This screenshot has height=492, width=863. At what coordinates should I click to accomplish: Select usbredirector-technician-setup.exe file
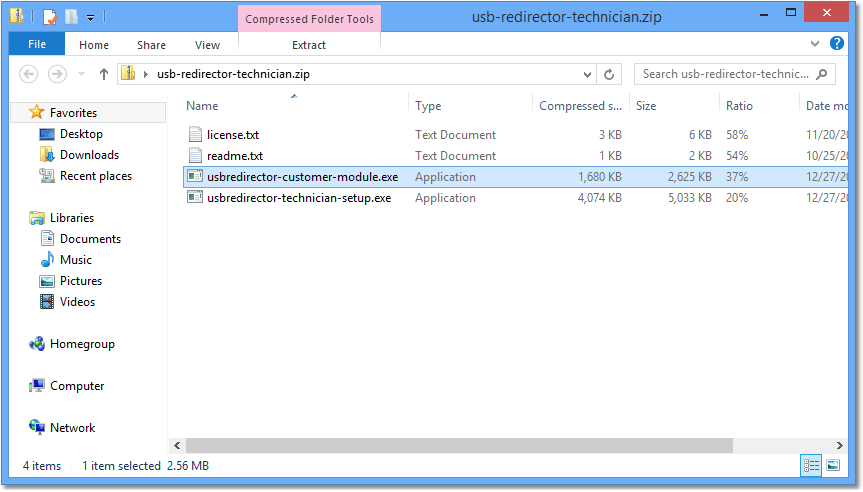pyautogui.click(x=298, y=198)
